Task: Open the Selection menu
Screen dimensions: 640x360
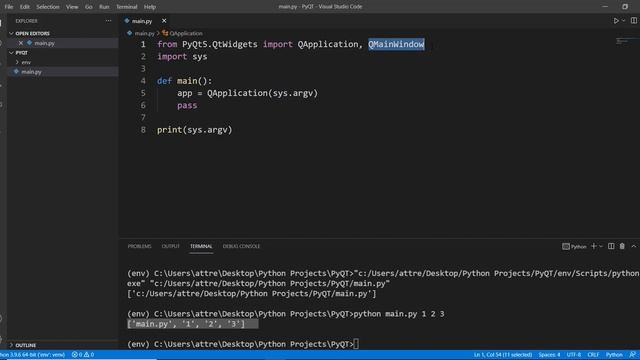Action: (x=48, y=7)
